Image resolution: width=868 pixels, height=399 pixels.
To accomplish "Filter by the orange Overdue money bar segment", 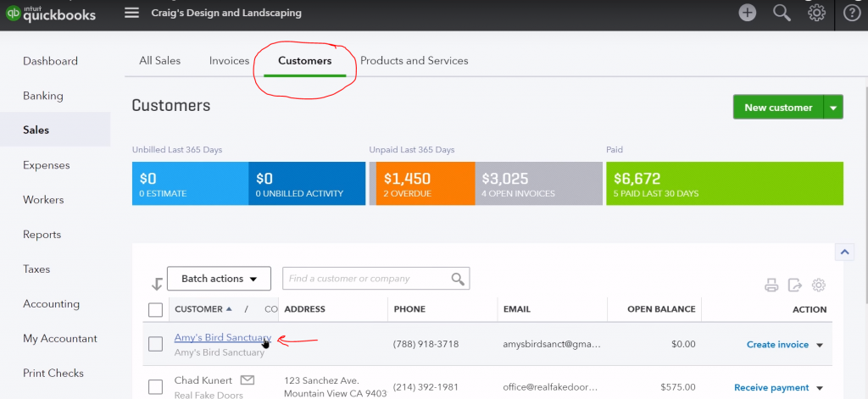I will coord(421,184).
